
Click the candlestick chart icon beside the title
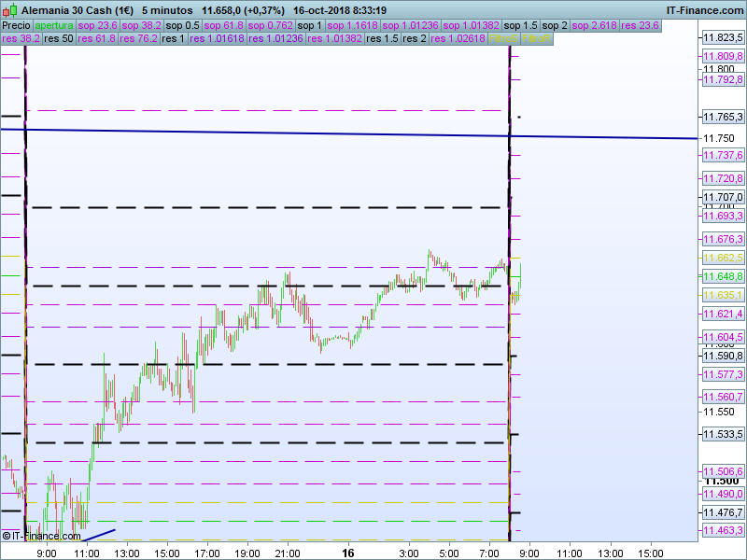[x=10, y=10]
